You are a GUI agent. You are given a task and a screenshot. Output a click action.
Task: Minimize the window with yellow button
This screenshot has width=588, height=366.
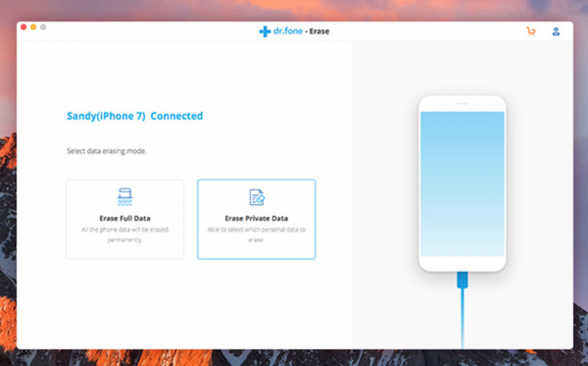tap(33, 27)
